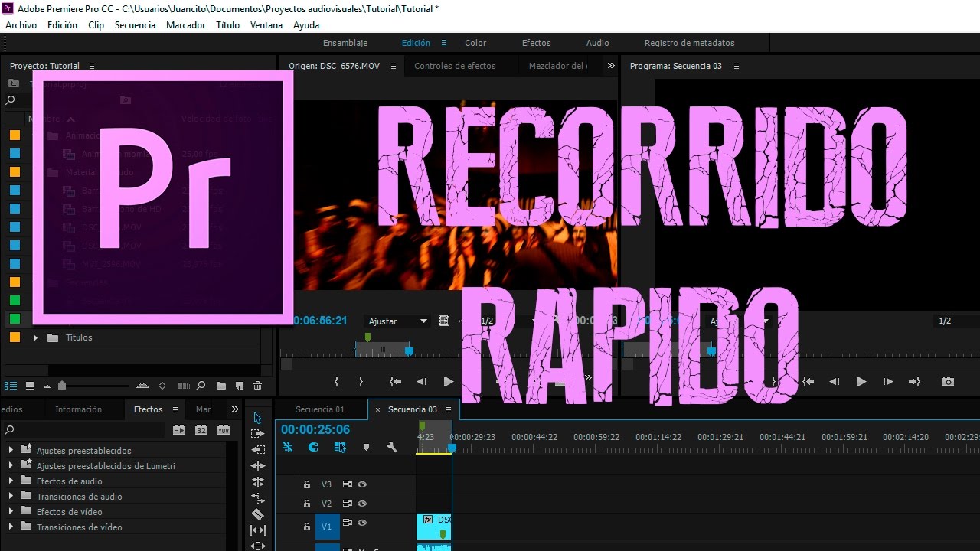Create a new bin in Project panel
The width and height of the screenshot is (980, 551).
[x=220, y=386]
